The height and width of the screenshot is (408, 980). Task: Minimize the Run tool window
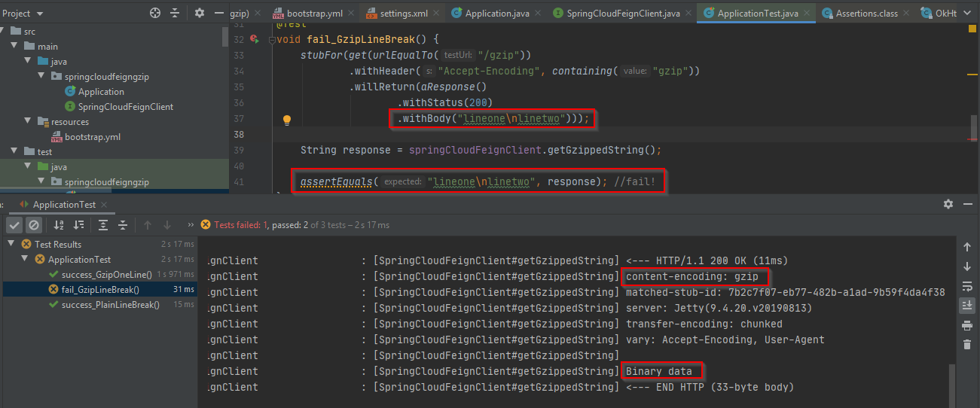tap(968, 204)
